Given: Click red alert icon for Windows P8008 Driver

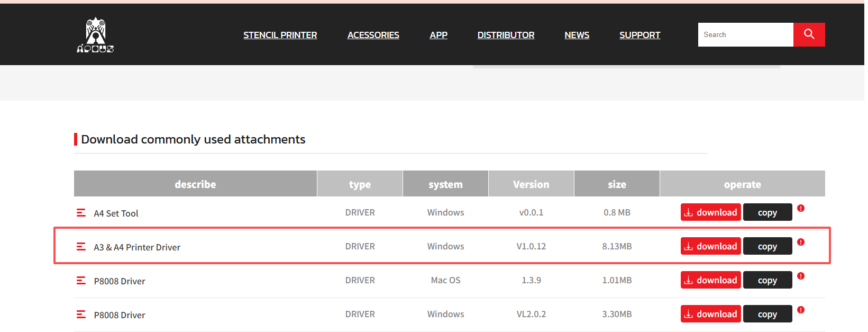Looking at the screenshot, I should coord(801,310).
